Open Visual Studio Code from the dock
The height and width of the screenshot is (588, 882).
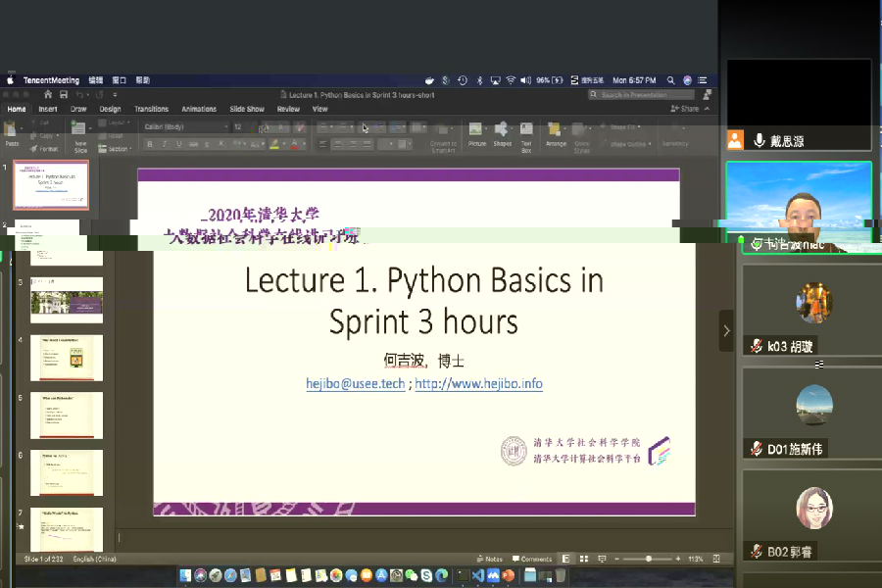coord(478,575)
